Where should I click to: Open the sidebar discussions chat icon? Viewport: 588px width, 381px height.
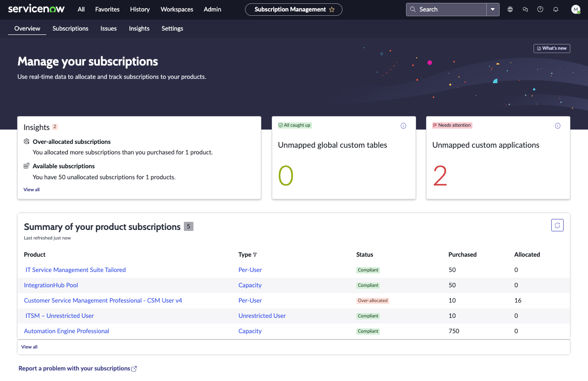pyautogui.click(x=525, y=10)
